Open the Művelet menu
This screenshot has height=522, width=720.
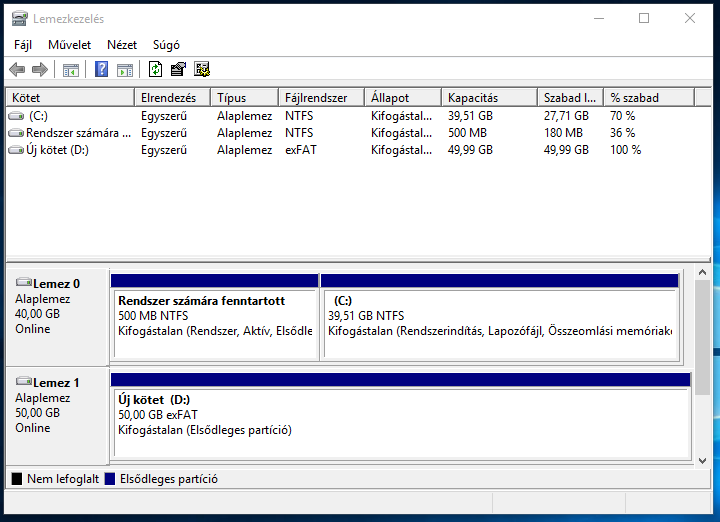(69, 45)
